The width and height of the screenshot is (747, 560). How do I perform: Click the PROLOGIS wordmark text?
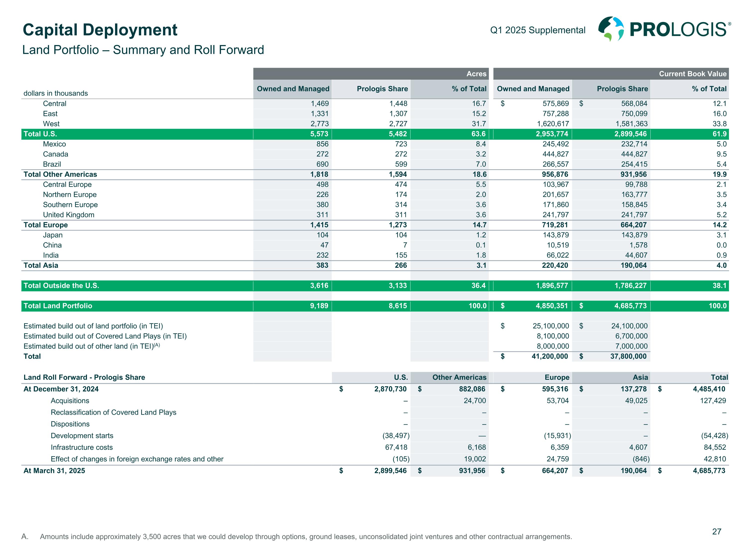click(678, 30)
